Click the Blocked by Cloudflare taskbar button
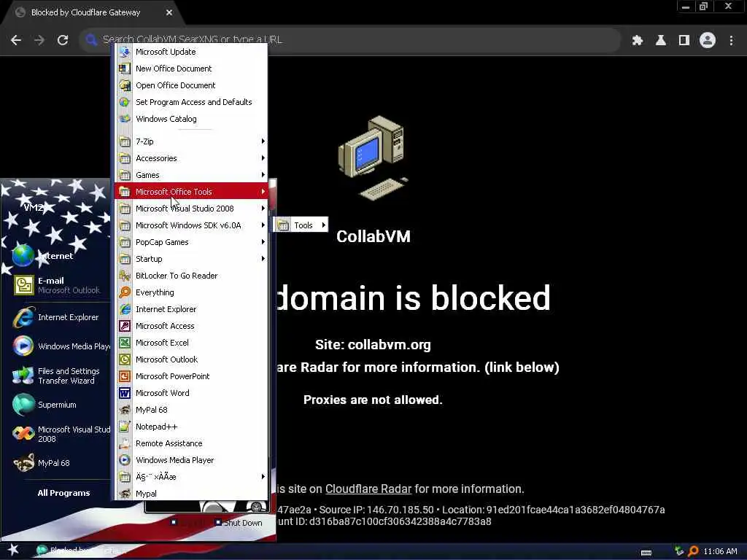The image size is (747, 560). coord(81,551)
